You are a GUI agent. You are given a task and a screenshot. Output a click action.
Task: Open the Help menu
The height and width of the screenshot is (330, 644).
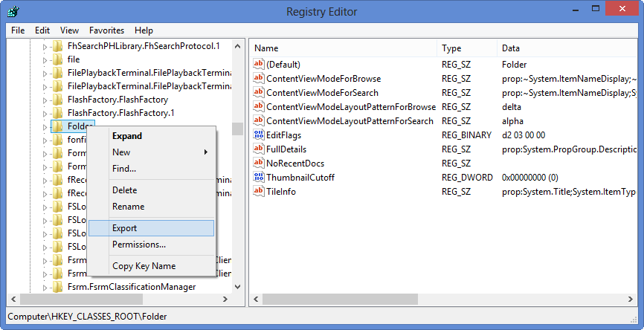click(144, 30)
